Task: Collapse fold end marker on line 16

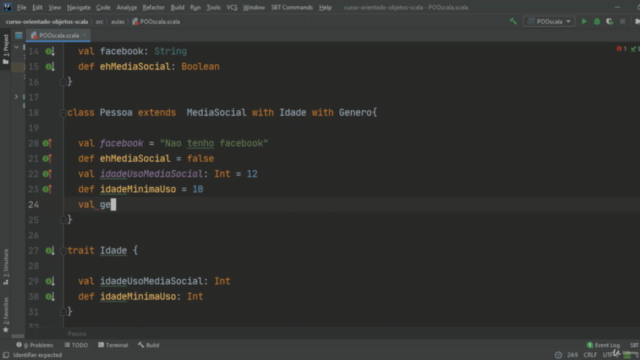Action: pos(63,82)
